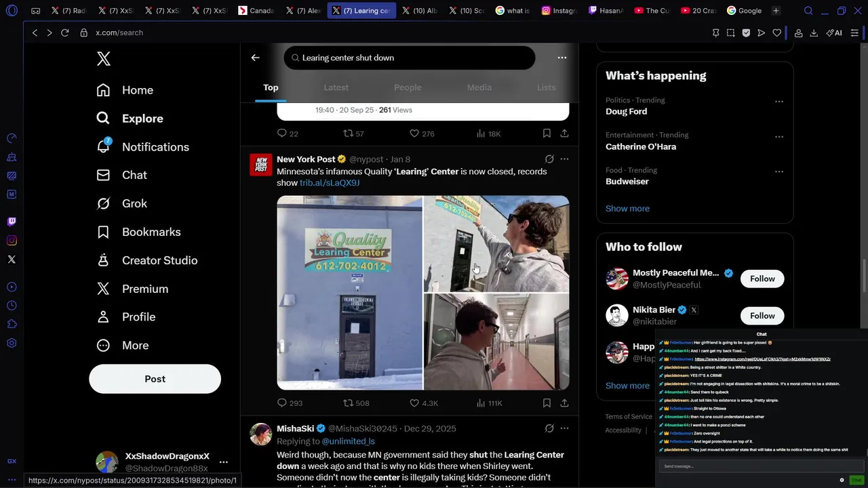The image size is (868, 488).
Task: Follow Nikita Bier
Action: 762,316
